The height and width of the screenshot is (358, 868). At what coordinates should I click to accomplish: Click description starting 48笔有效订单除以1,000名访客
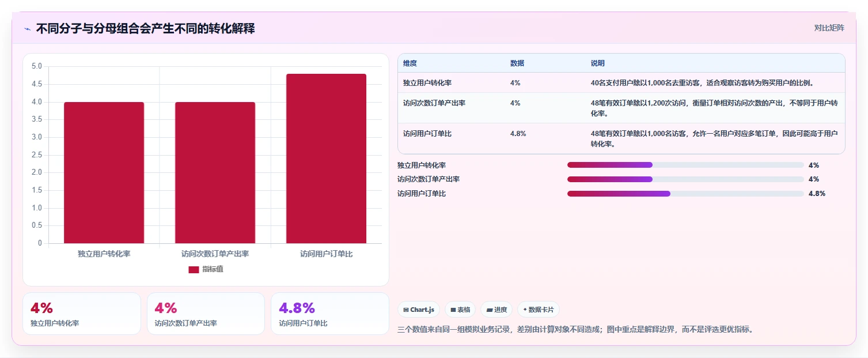tap(714, 139)
